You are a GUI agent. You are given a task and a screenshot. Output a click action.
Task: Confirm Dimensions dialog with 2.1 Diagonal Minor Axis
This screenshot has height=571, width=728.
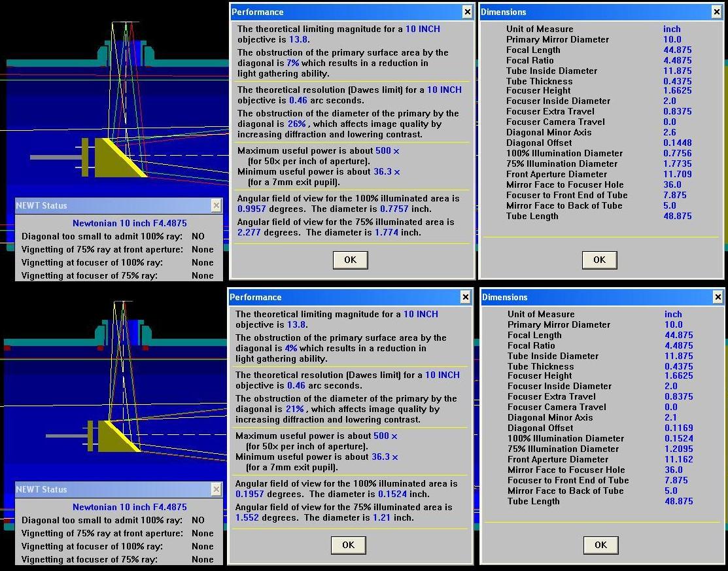coord(601,545)
